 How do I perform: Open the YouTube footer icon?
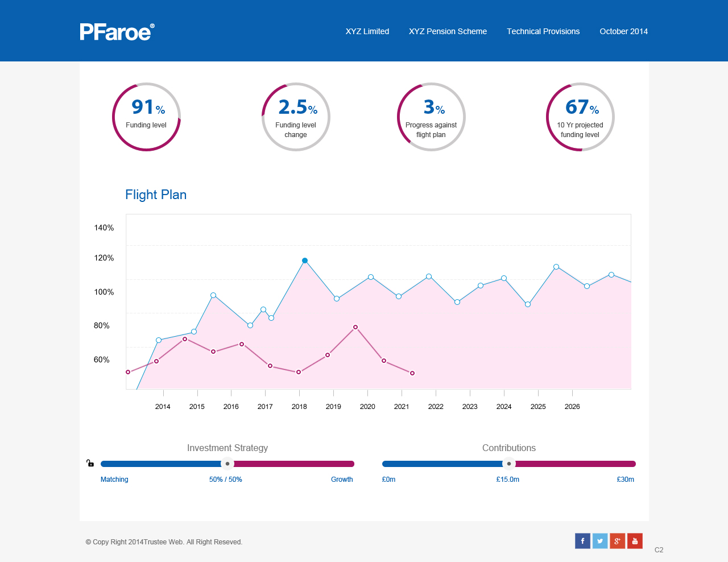(x=635, y=541)
